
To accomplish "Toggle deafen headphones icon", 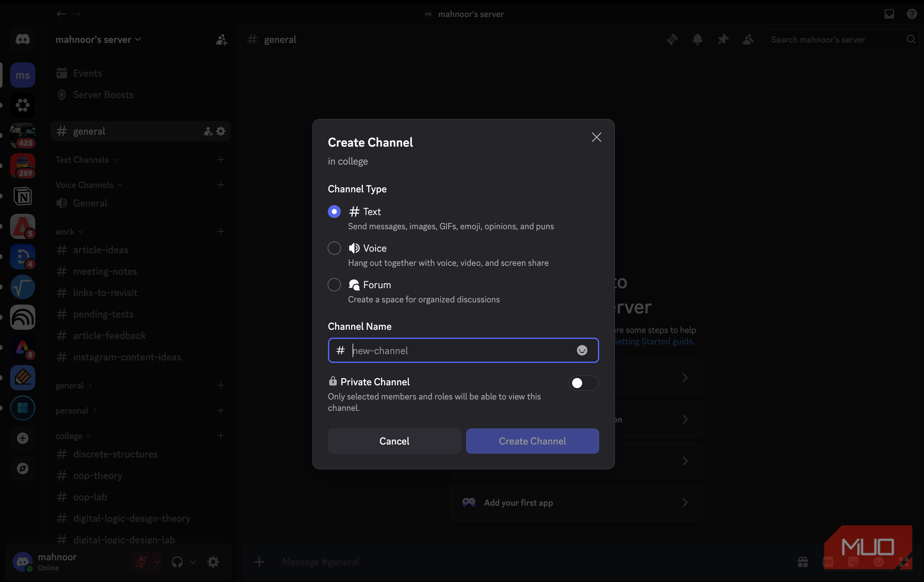I will point(177,562).
